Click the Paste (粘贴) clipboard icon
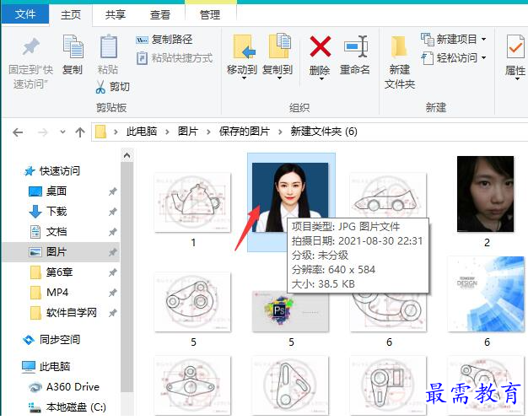Image resolution: width=528 pixels, height=420 pixels. click(109, 47)
